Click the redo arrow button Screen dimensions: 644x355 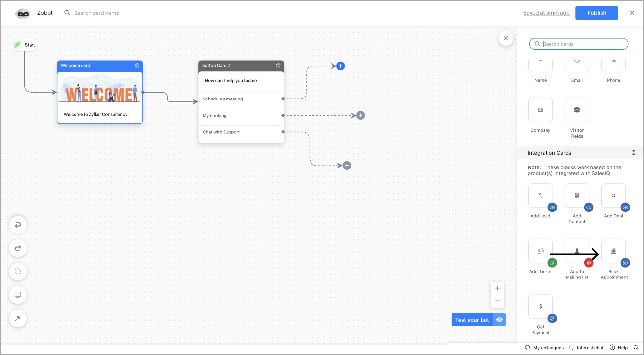point(18,248)
